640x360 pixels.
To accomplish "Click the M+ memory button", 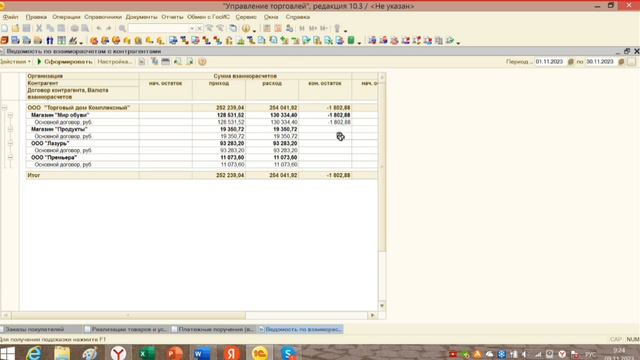I will (313, 28).
